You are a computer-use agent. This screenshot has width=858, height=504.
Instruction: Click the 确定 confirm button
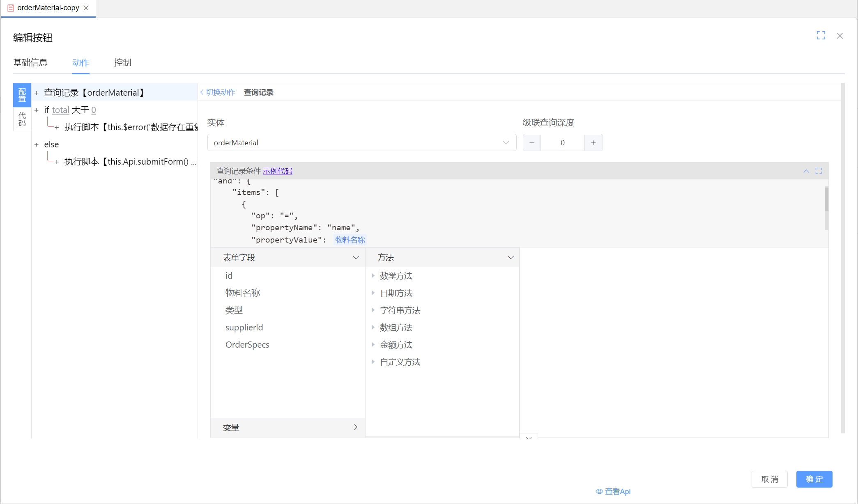coord(814,479)
